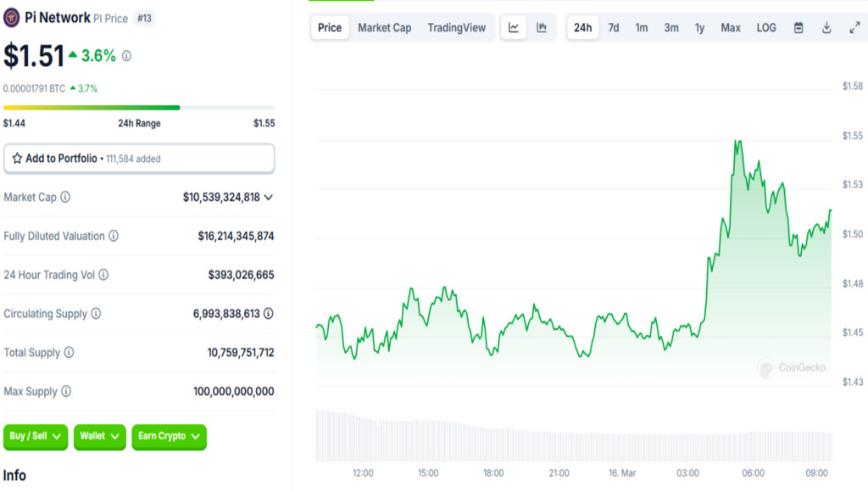Viewport: 868px width, 491px height.
Task: Click the Info section heading
Action: tap(14, 476)
